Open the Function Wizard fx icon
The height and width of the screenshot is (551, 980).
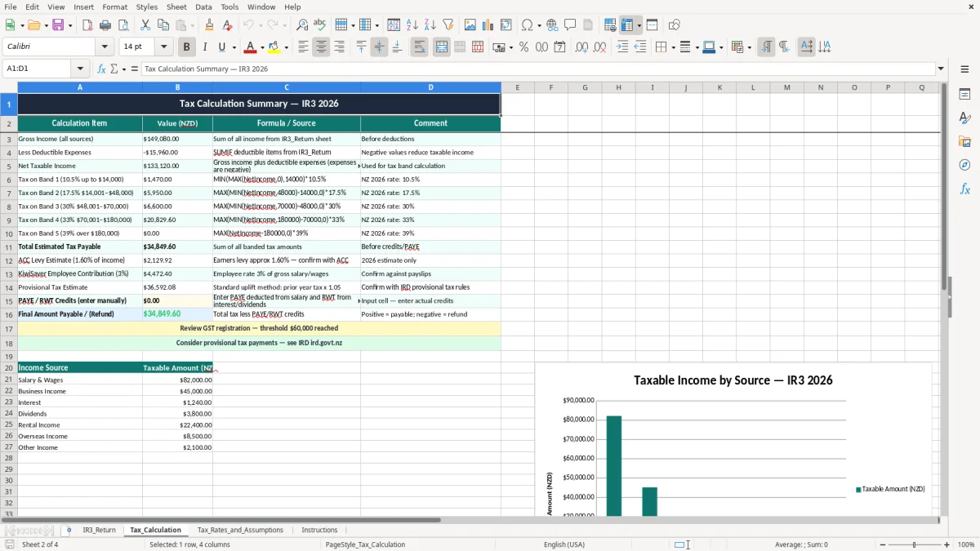pyautogui.click(x=101, y=69)
